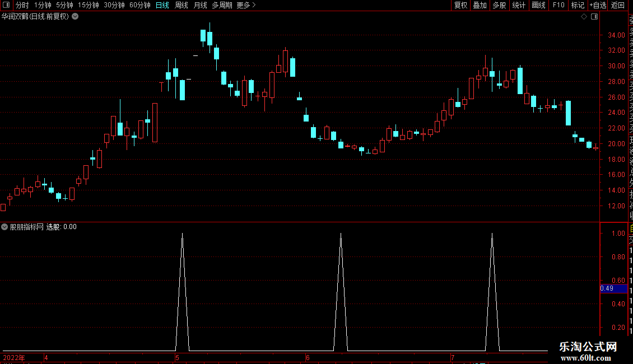Select the 60分钟 period
633x364 pixels.
coord(140,5)
